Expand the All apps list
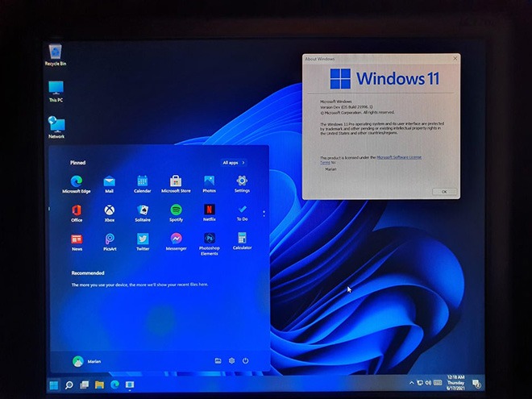Screen dimensions: 532x399 [234, 163]
